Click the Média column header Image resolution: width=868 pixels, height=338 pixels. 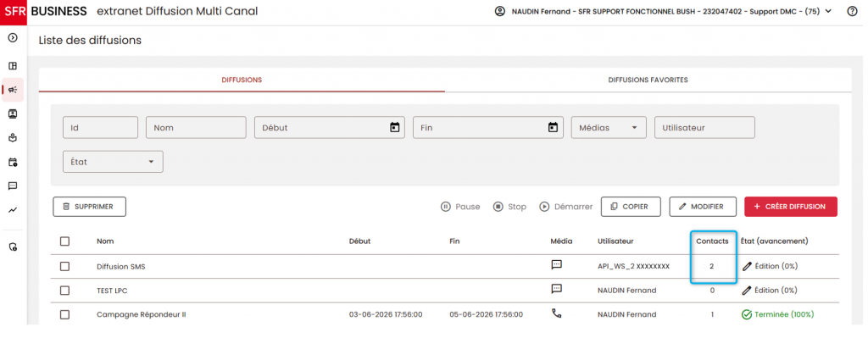click(x=561, y=241)
